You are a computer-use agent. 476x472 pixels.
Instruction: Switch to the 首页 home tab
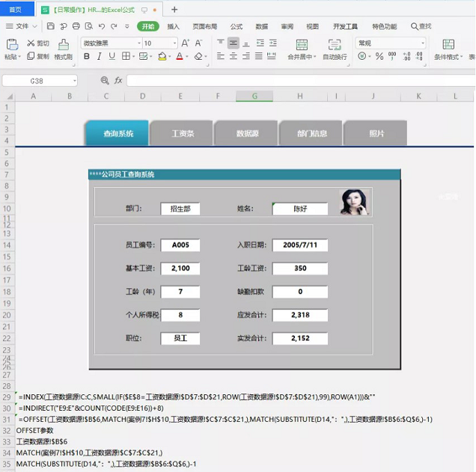pos(16,10)
